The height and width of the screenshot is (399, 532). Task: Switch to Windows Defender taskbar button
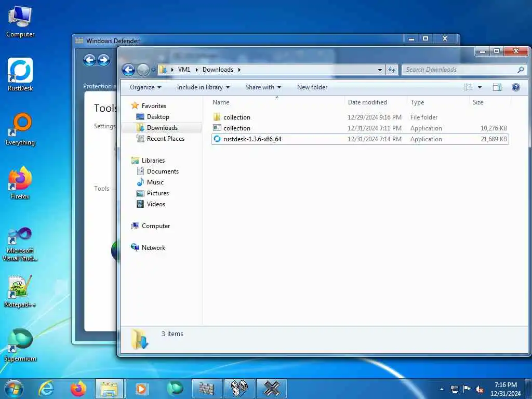point(207,389)
